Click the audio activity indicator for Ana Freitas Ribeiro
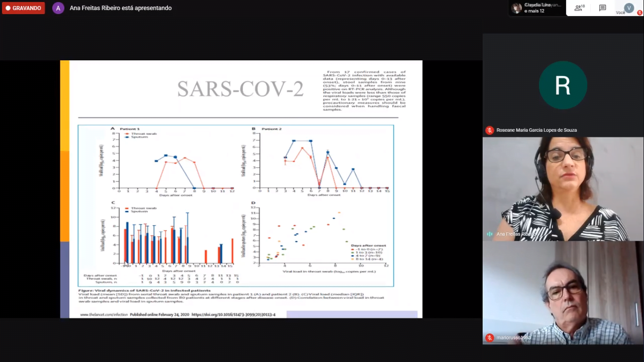The height and width of the screenshot is (362, 644). tap(490, 234)
